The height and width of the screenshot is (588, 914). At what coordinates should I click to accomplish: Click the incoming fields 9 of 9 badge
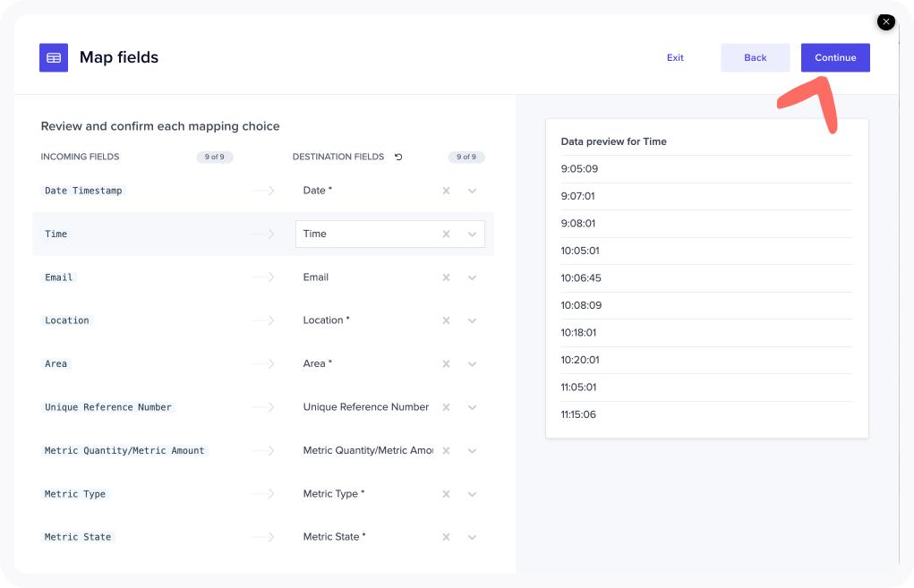point(215,157)
